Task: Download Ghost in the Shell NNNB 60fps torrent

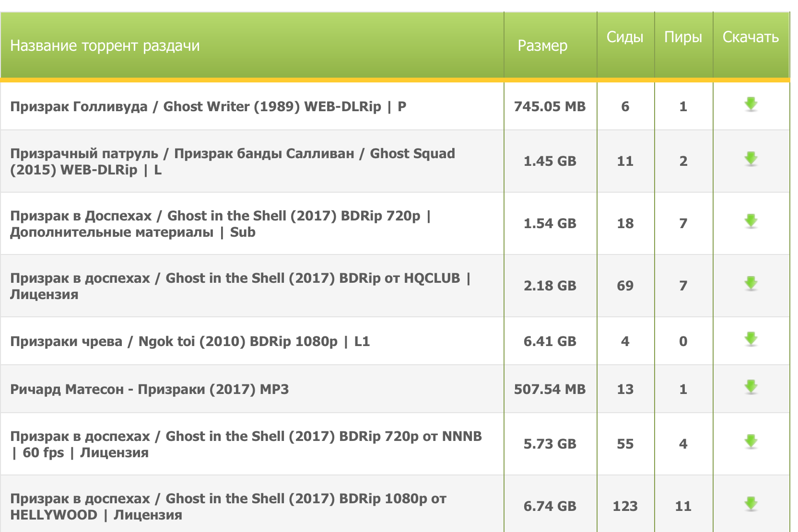Action: 751,442
